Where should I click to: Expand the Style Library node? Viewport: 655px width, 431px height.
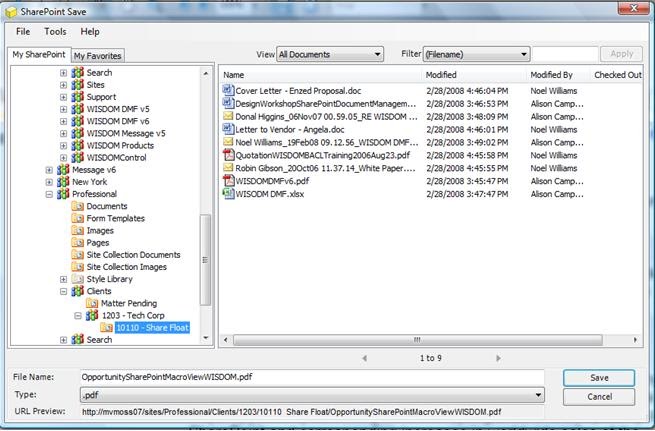point(63,279)
